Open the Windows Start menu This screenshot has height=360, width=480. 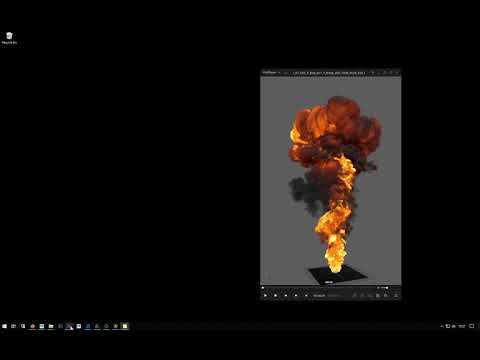pyautogui.click(x=5, y=326)
